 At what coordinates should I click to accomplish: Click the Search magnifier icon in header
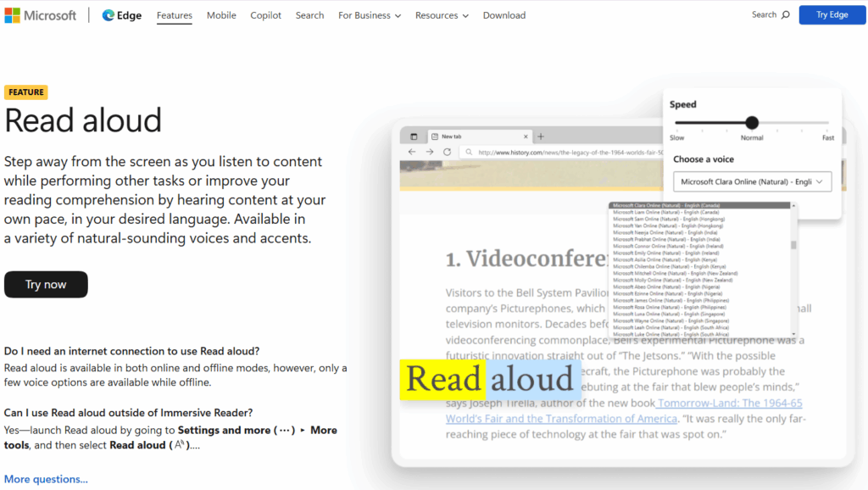tap(786, 15)
